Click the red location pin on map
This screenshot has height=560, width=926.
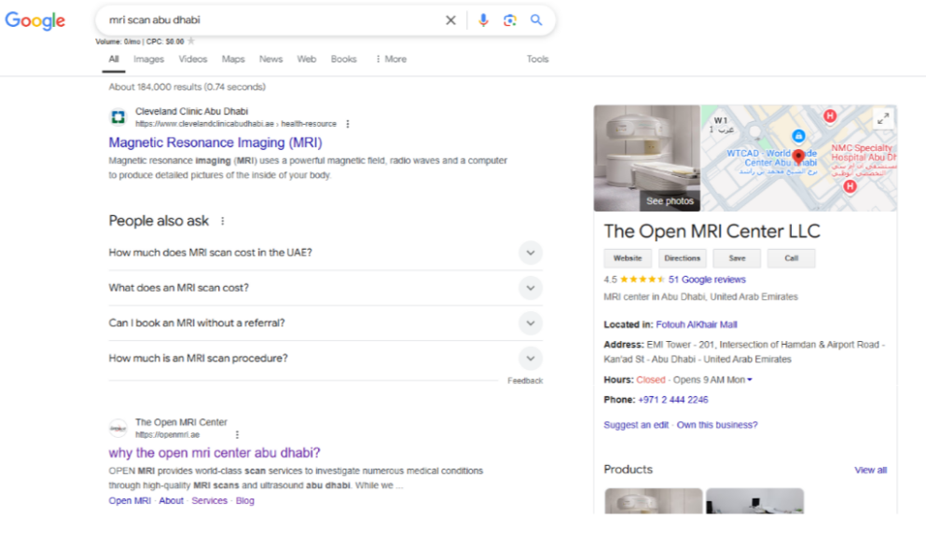tap(798, 157)
